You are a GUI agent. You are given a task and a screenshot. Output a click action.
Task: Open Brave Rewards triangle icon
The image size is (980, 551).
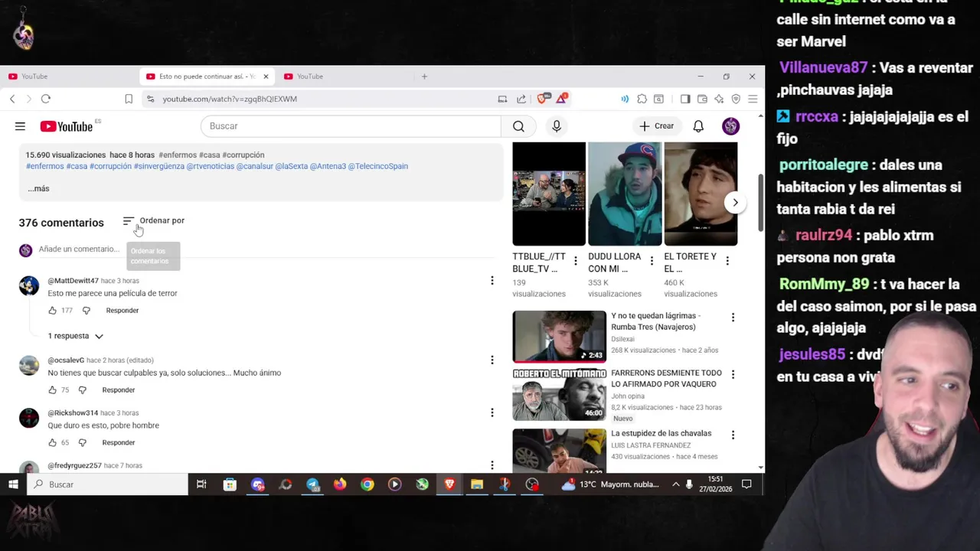pyautogui.click(x=561, y=98)
